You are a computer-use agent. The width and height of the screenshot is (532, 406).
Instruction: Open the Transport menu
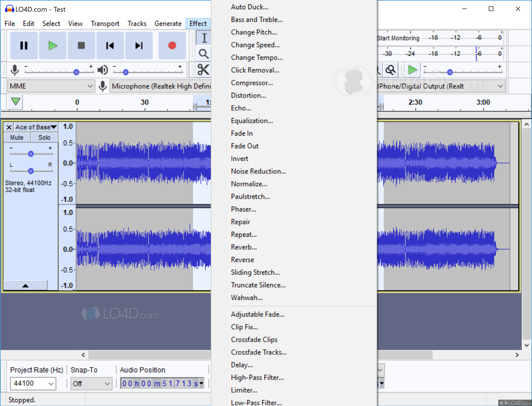pos(105,23)
